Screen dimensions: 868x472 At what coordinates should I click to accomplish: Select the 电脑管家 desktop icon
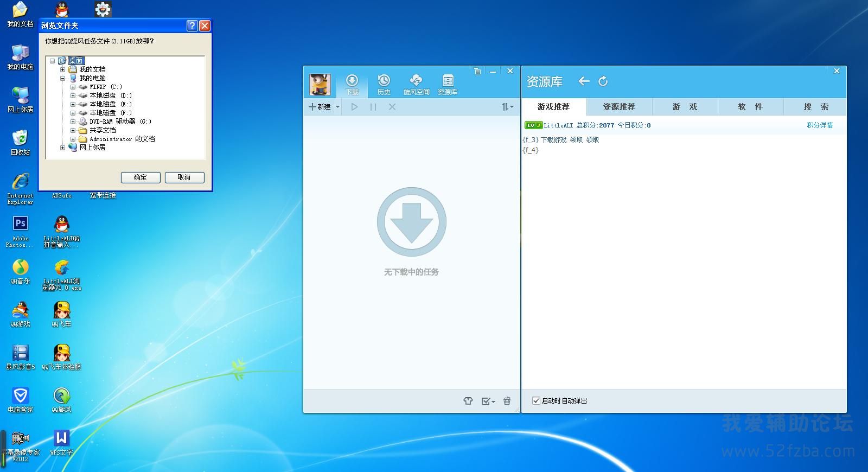pyautogui.click(x=21, y=400)
